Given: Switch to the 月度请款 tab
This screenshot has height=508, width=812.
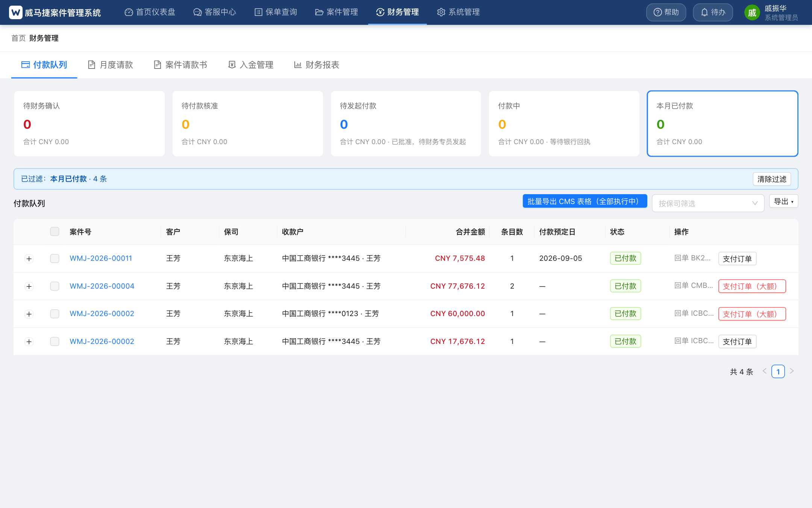Looking at the screenshot, I should 111,65.
